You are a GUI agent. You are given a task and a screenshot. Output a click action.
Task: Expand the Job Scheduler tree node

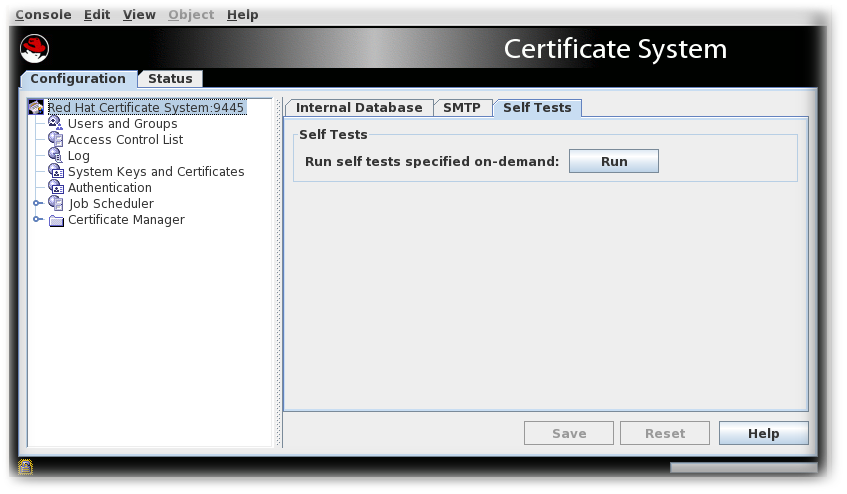(x=38, y=204)
